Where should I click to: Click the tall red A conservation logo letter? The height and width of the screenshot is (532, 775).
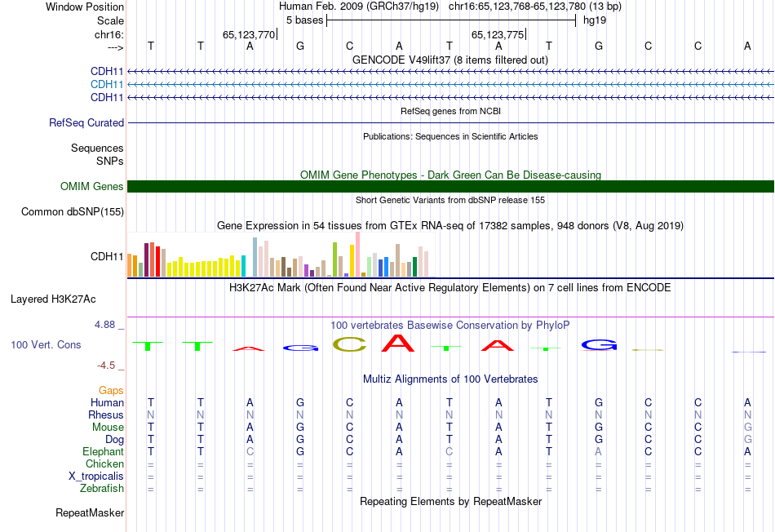(398, 344)
